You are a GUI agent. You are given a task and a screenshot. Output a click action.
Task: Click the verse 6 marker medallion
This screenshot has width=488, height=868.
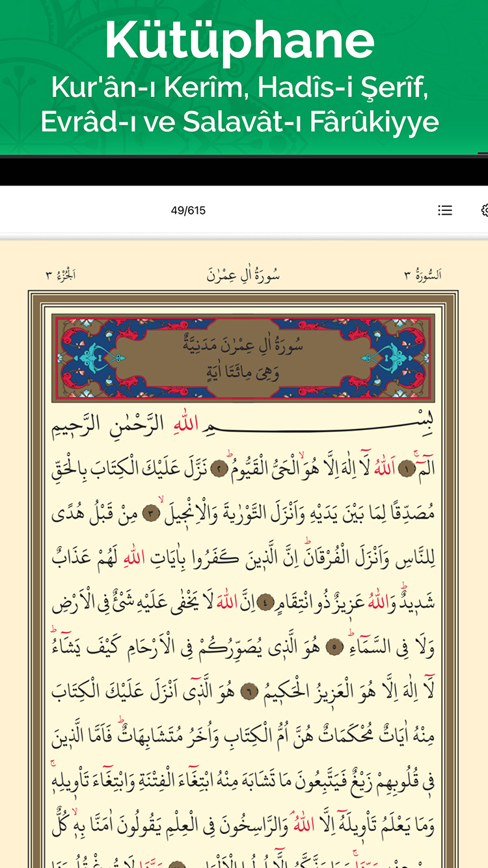(x=249, y=692)
